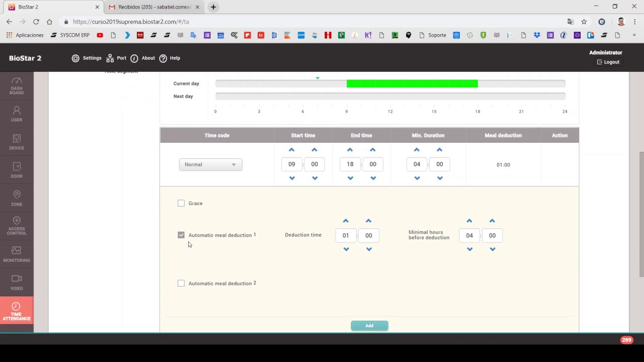
Task: Click the Add button
Action: pos(369,325)
